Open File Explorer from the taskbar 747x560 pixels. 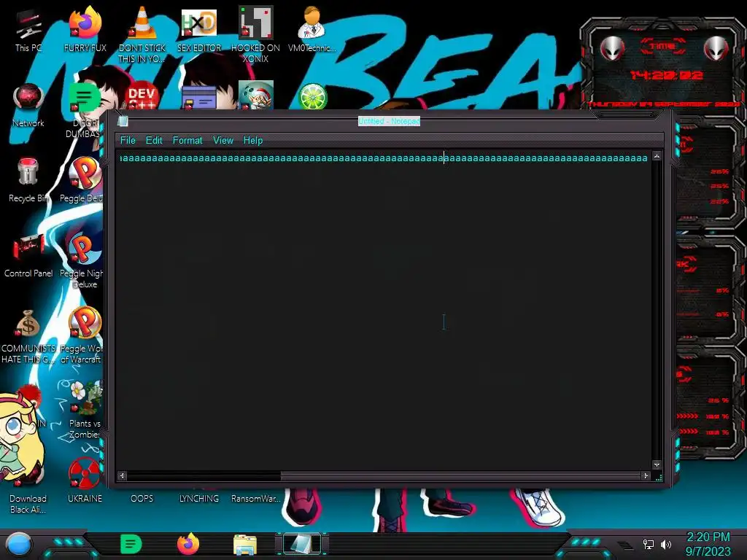245,545
